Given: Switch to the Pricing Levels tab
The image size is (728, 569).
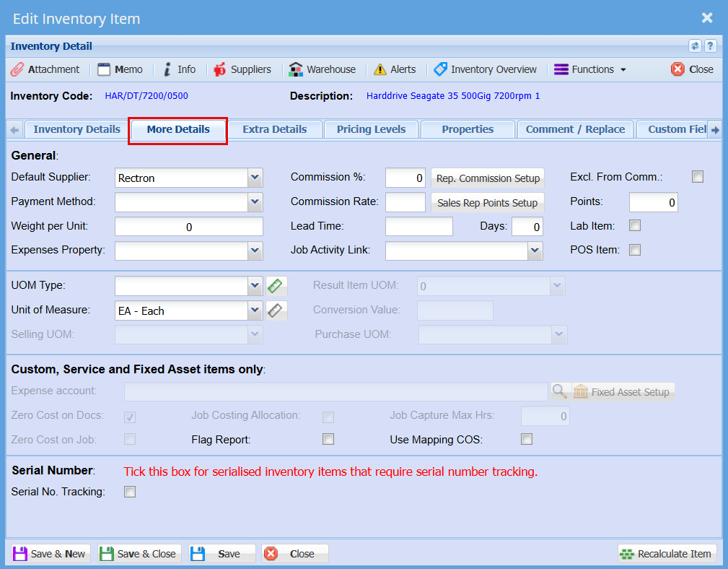Looking at the screenshot, I should pyautogui.click(x=371, y=129).
